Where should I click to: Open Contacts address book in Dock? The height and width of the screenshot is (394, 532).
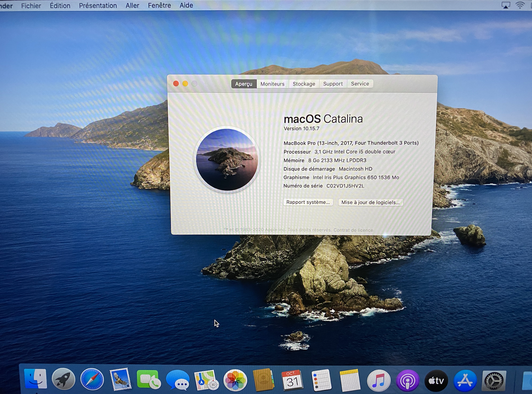pyautogui.click(x=264, y=380)
